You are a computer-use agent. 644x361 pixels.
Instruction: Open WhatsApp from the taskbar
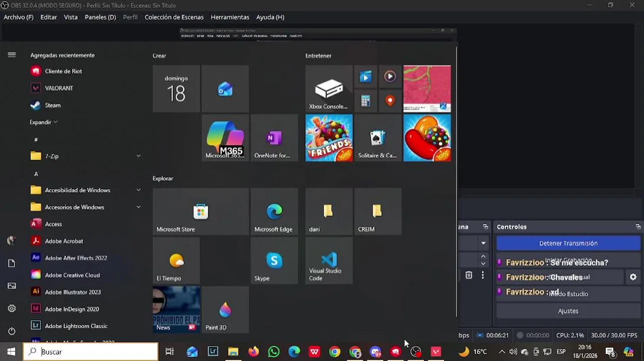274,351
